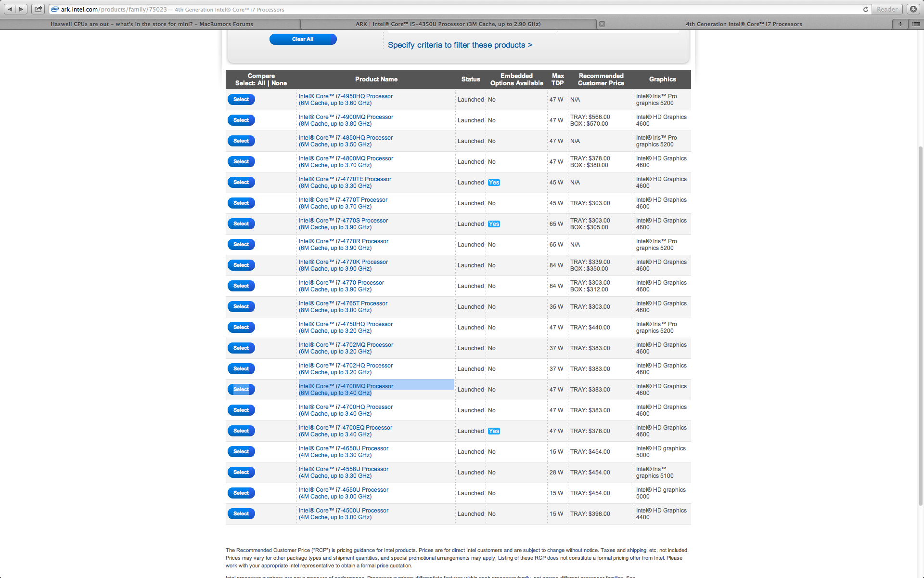Open a new tab with plus icon
The height and width of the screenshot is (578, 924).
[900, 24]
